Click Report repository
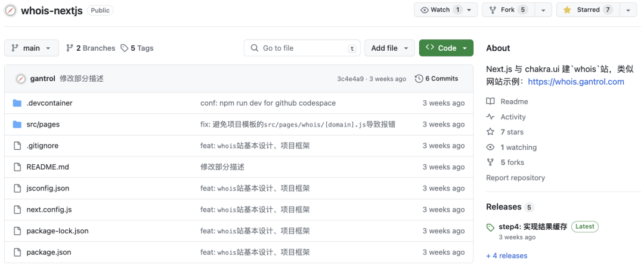Screen dimensions: 644x268 pos(515,178)
